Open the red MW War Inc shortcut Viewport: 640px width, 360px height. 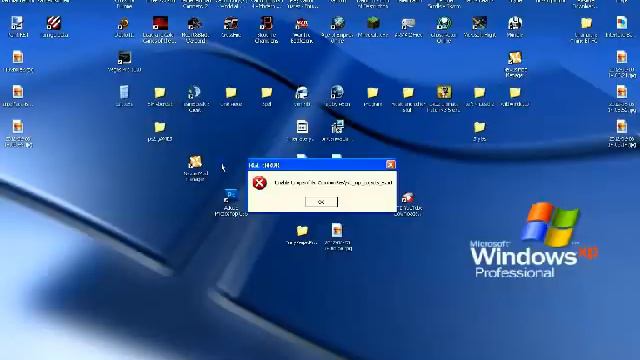(x=302, y=23)
